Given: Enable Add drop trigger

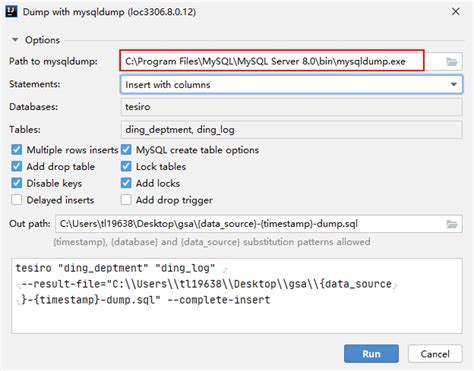Looking at the screenshot, I should (x=126, y=200).
